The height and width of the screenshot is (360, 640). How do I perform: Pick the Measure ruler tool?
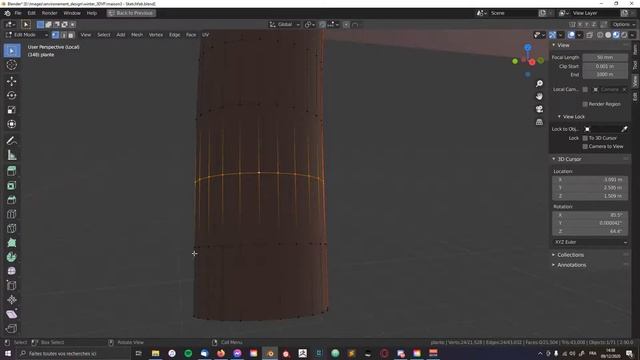[11, 155]
